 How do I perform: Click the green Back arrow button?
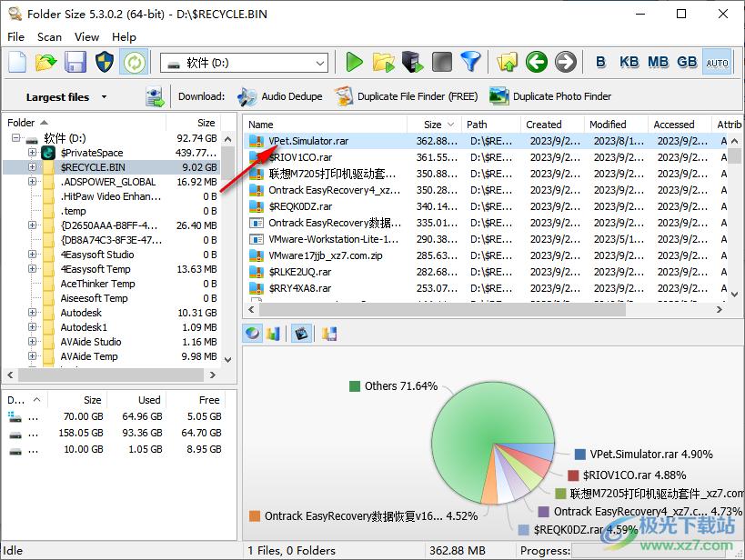coord(537,62)
